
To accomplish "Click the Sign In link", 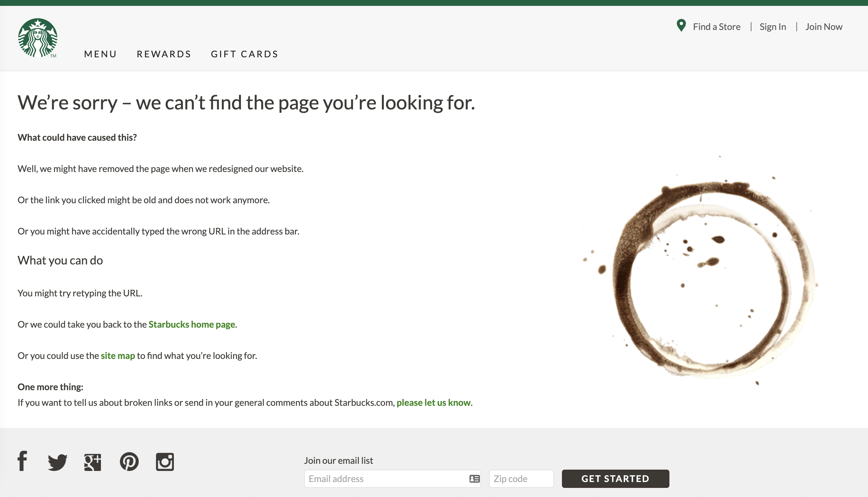I will point(773,27).
